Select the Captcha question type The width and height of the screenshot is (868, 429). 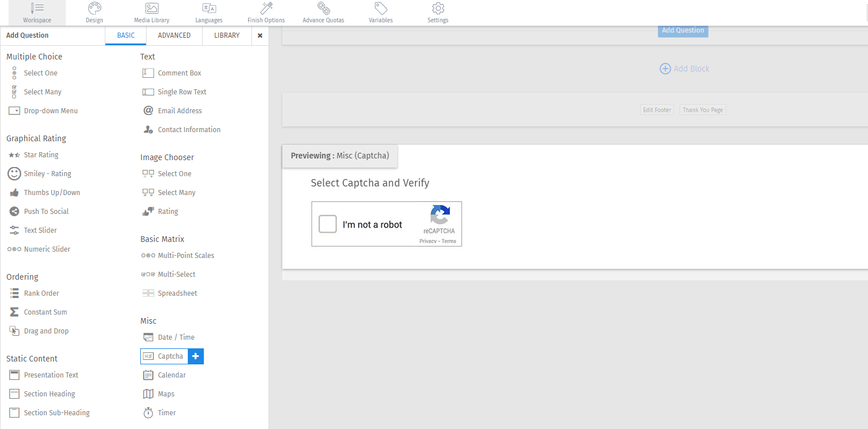tap(164, 356)
